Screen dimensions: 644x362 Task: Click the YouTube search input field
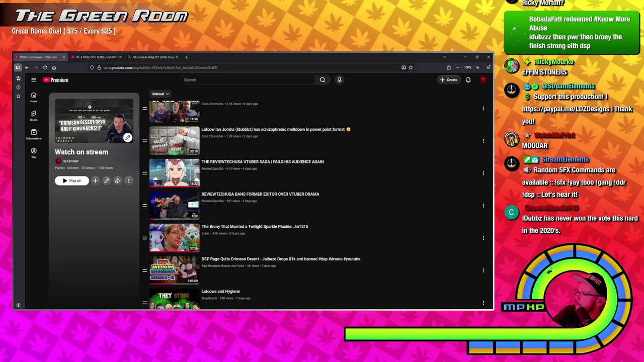(x=248, y=79)
